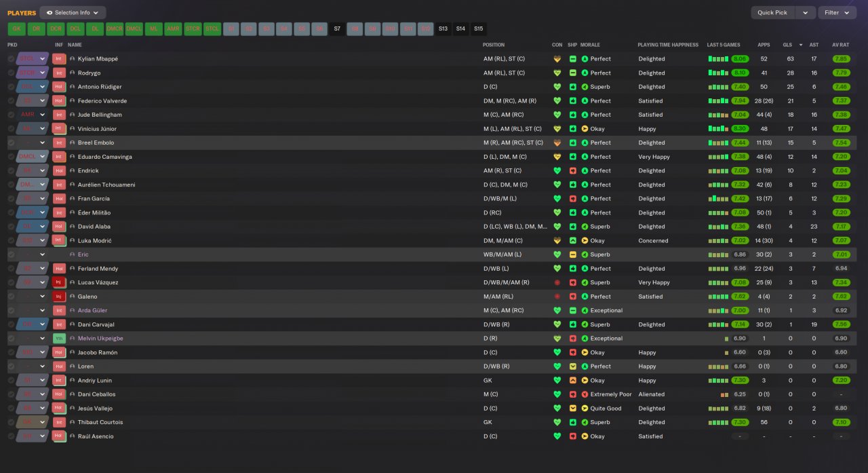This screenshot has height=473, width=868.
Task: Click Federico Valverde's Hol info badge
Action: point(59,101)
